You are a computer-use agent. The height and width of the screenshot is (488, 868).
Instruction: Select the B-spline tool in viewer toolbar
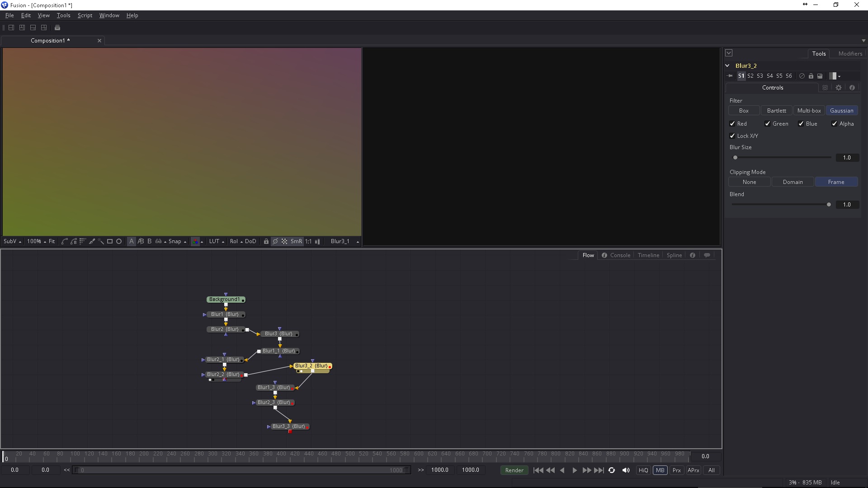pos(73,241)
